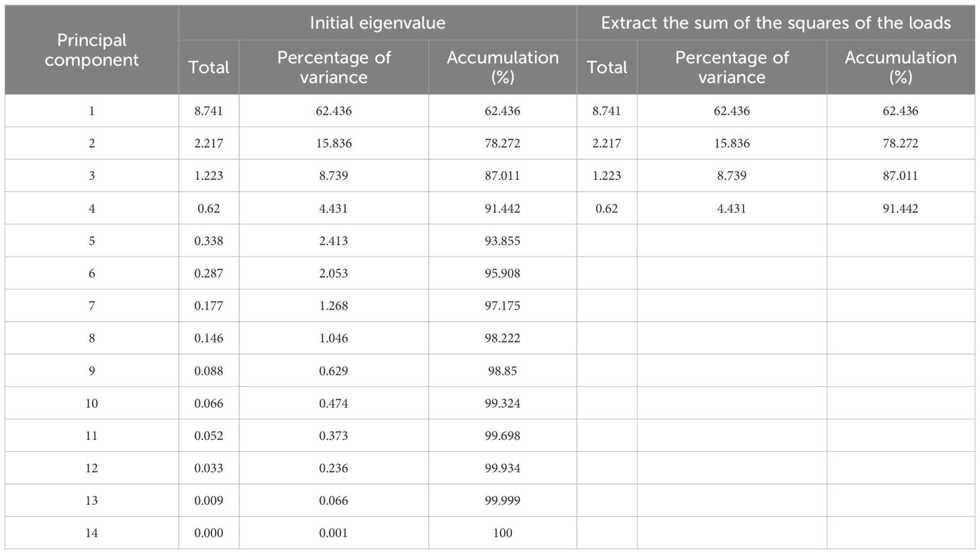Screen dimensions: 980x554
Task: Select the 93.855 accumulation cell
Action: tap(502, 241)
